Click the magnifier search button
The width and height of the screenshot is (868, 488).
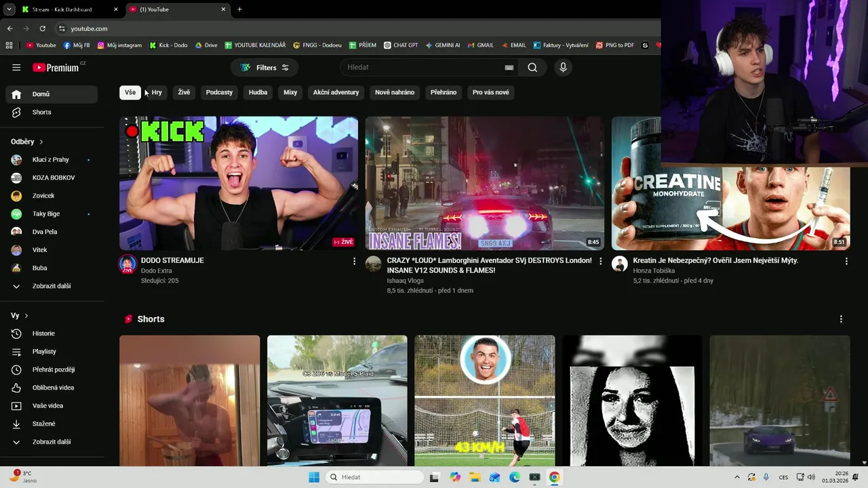532,67
